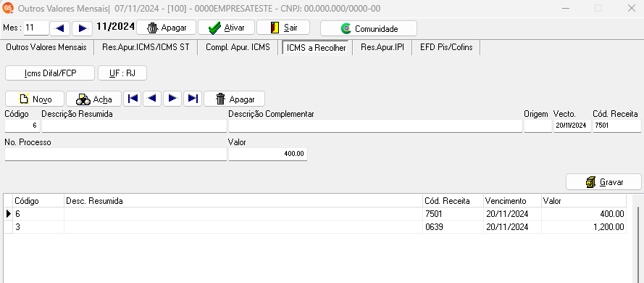Select grid row with código 6

click(315, 214)
